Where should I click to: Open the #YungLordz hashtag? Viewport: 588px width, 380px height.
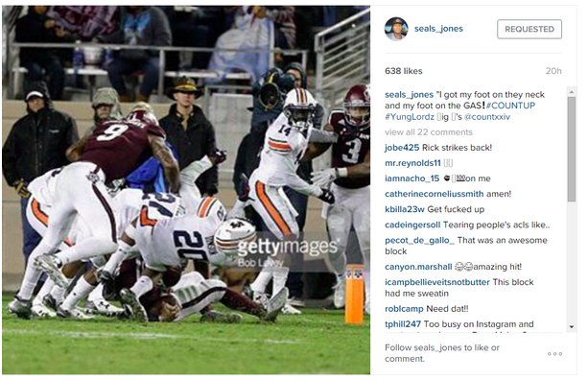tap(410, 117)
